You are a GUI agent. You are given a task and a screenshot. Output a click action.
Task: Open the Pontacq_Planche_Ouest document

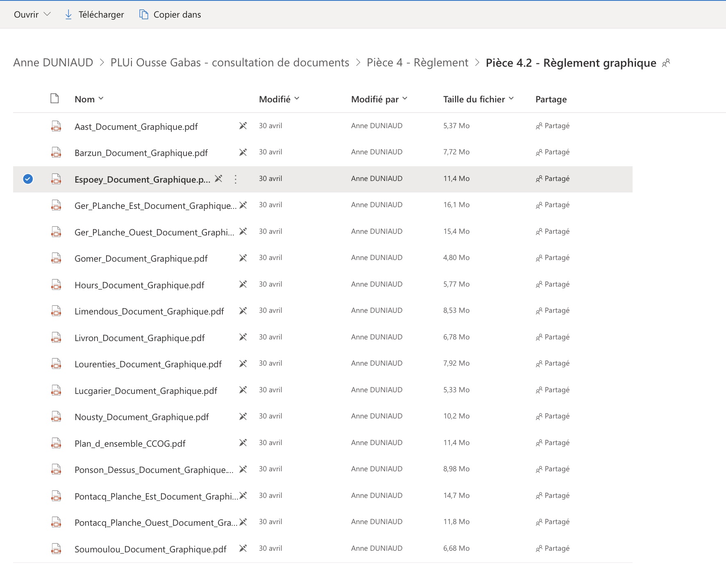click(156, 522)
